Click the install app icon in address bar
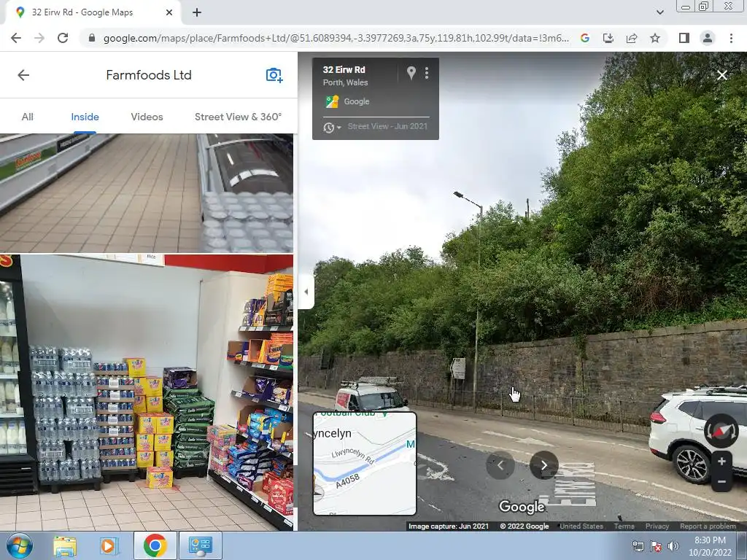Screen dimensions: 747x560 coord(608,38)
